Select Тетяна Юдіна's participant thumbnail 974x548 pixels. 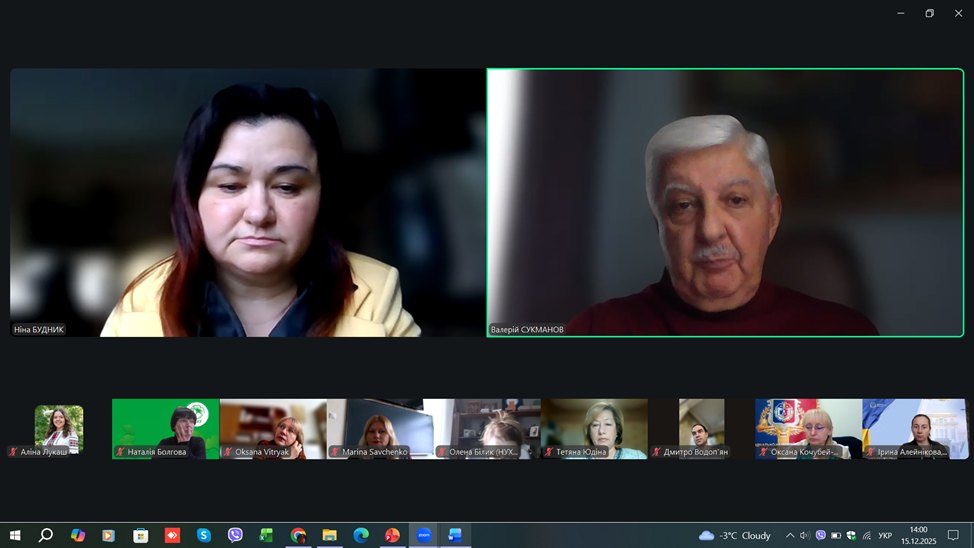(x=594, y=428)
